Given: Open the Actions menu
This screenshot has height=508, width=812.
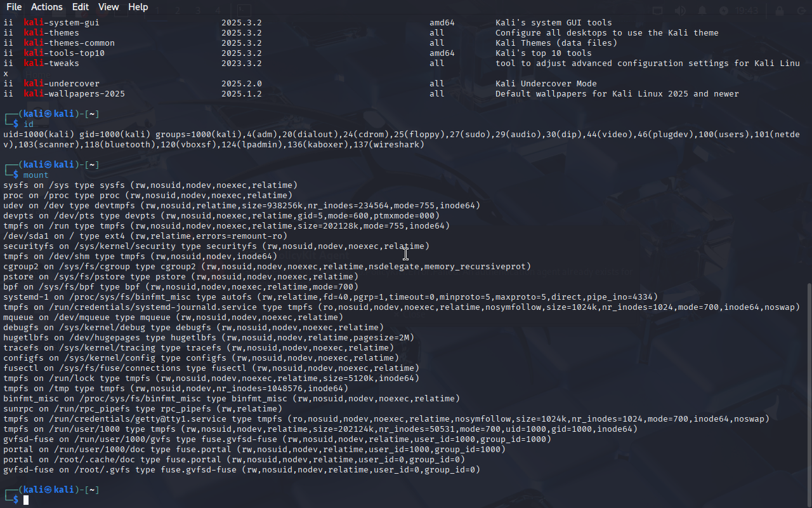Looking at the screenshot, I should click(x=47, y=7).
